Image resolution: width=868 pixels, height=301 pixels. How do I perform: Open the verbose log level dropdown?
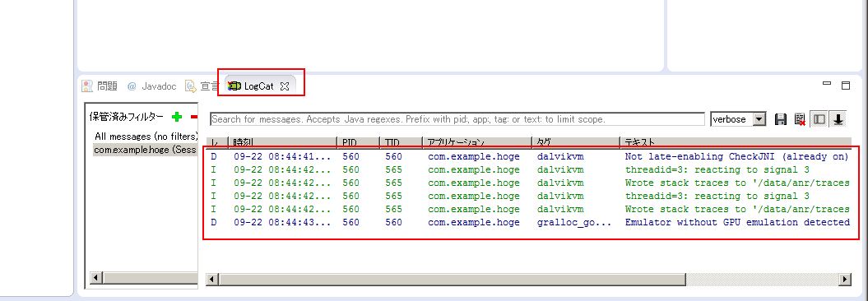(x=759, y=119)
